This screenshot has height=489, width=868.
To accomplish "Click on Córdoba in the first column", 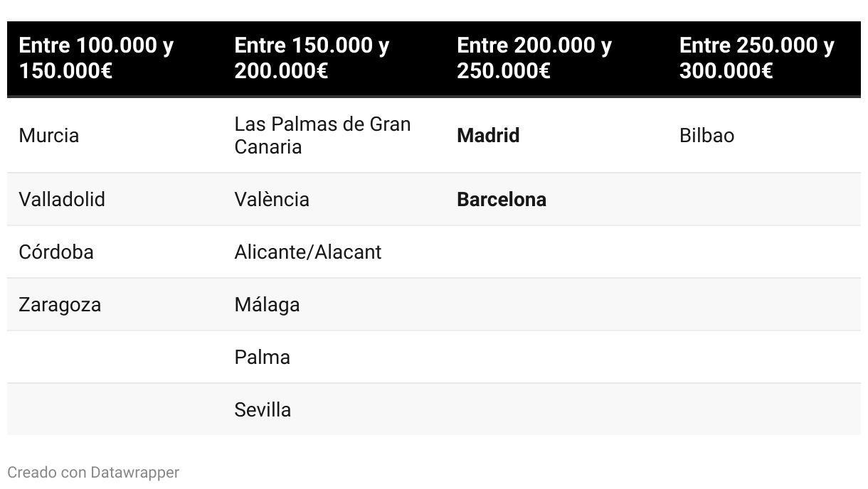I will coord(56,252).
